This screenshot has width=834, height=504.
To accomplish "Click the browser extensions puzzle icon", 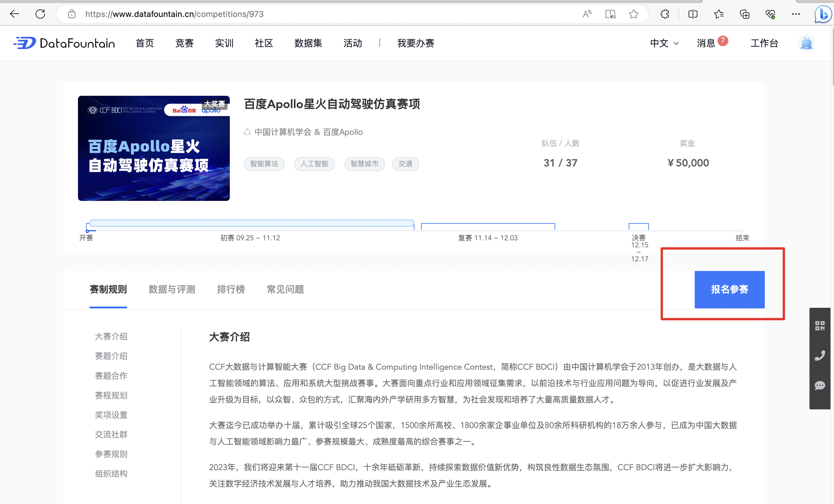I will click(664, 14).
